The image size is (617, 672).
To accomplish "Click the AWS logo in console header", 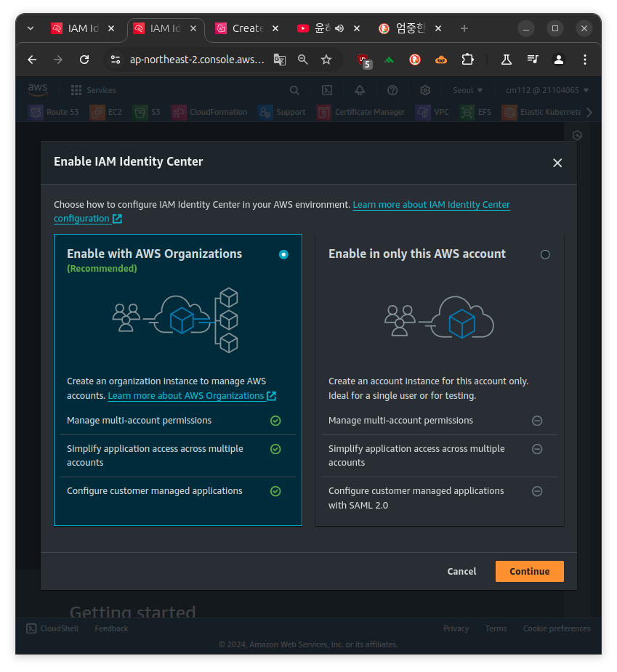I will tap(37, 89).
